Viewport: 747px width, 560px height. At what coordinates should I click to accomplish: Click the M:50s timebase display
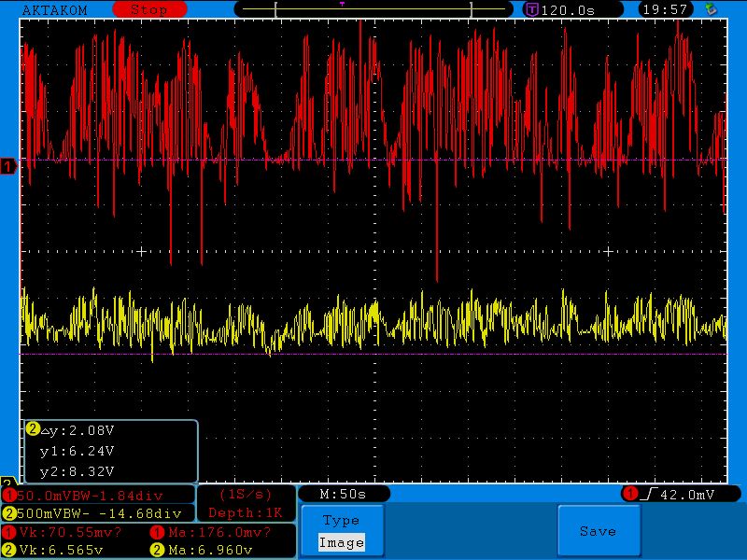tap(343, 494)
